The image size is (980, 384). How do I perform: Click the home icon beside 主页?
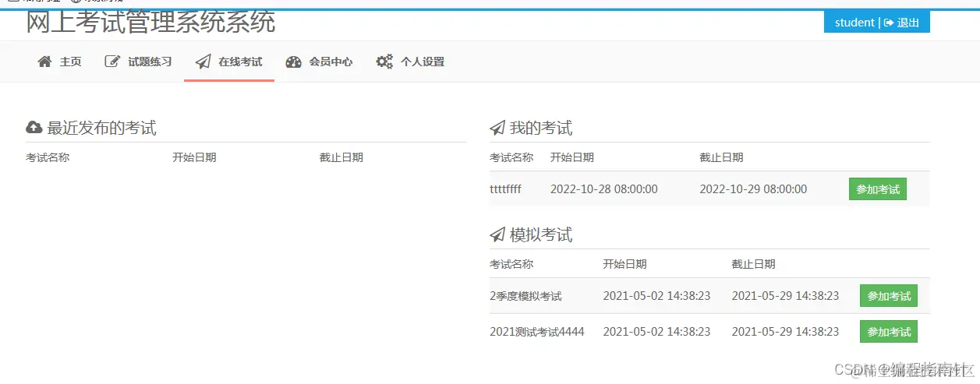[44, 62]
